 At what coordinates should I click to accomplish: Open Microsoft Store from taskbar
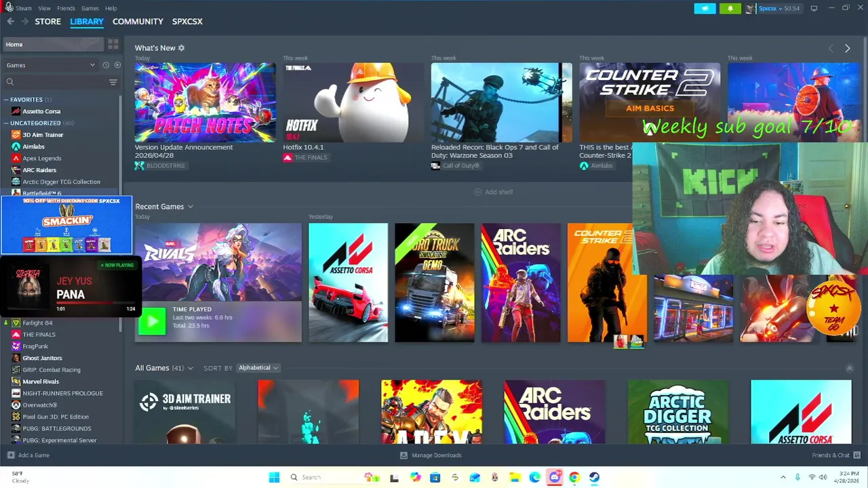[435, 477]
